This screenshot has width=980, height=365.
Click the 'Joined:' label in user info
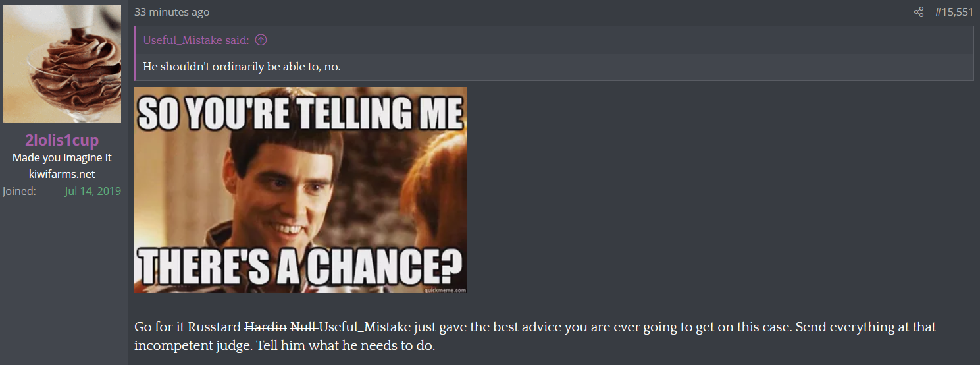click(x=19, y=191)
